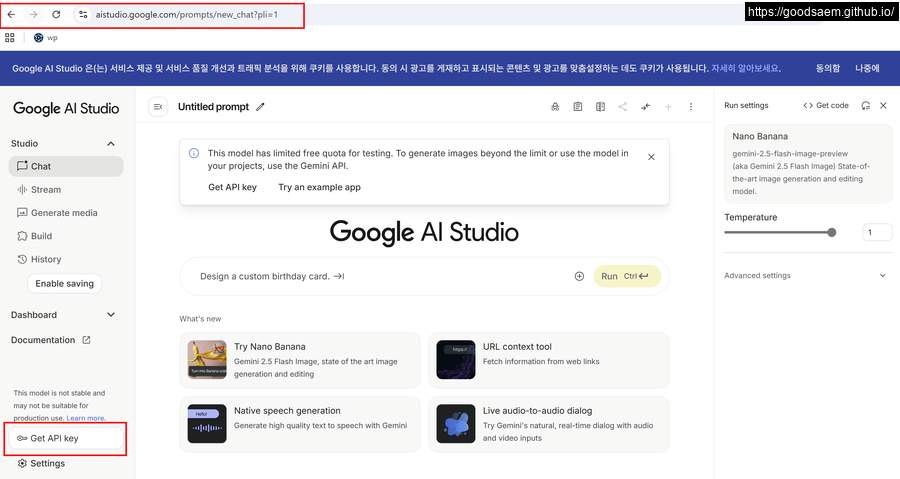Collapse the left sidebar navigation panel

(157, 107)
